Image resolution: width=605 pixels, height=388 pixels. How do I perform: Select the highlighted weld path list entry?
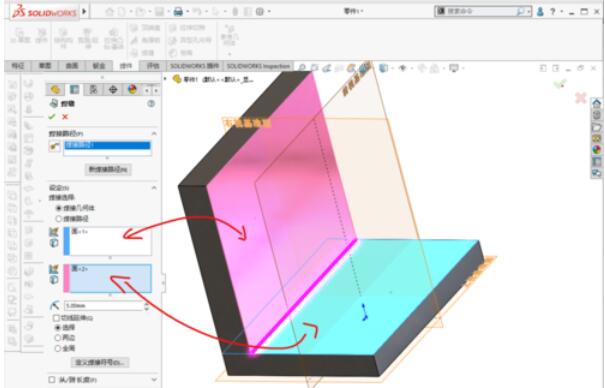click(x=107, y=145)
